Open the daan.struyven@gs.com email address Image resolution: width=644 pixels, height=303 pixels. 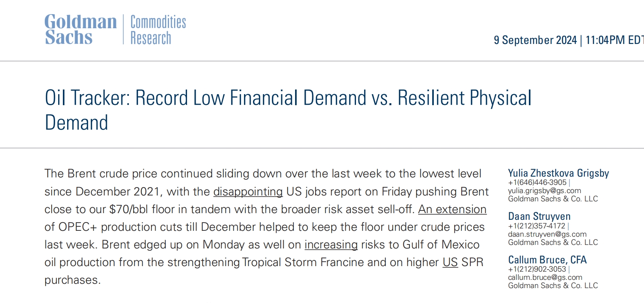[547, 234]
